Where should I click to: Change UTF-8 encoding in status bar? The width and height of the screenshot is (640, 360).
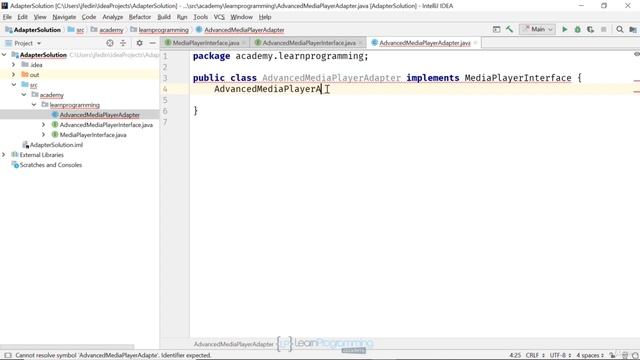pyautogui.click(x=560, y=356)
